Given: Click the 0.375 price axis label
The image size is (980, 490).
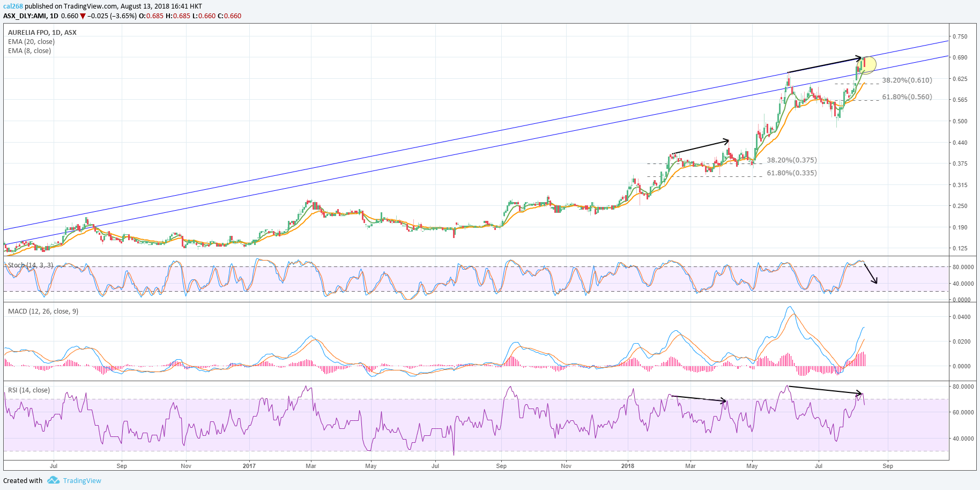Looking at the screenshot, I should click(960, 164).
